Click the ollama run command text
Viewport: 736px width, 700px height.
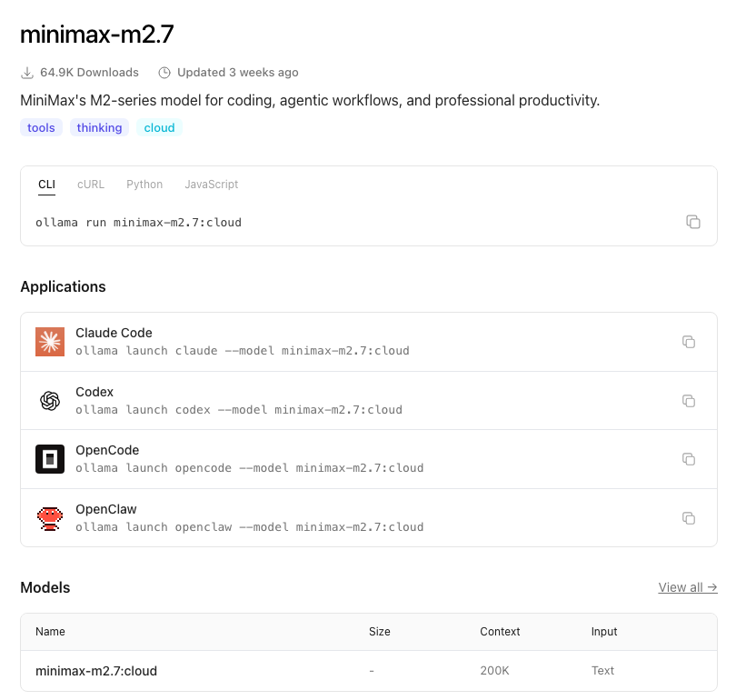coord(138,222)
